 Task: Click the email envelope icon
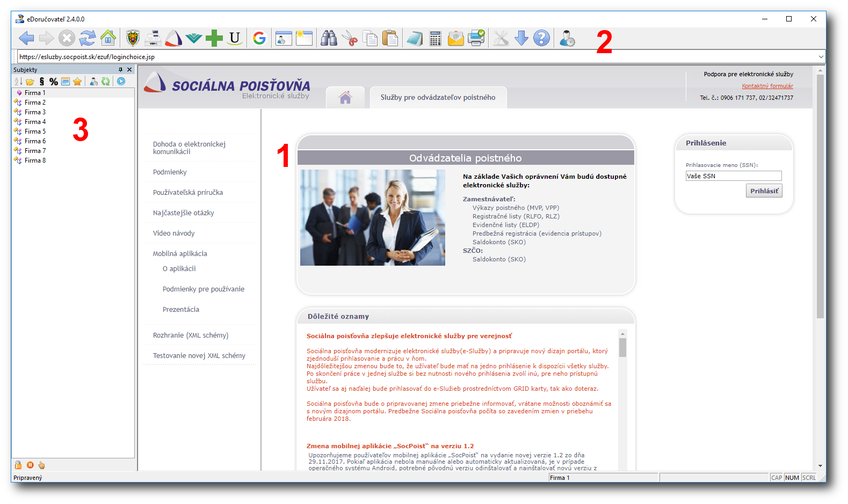456,38
